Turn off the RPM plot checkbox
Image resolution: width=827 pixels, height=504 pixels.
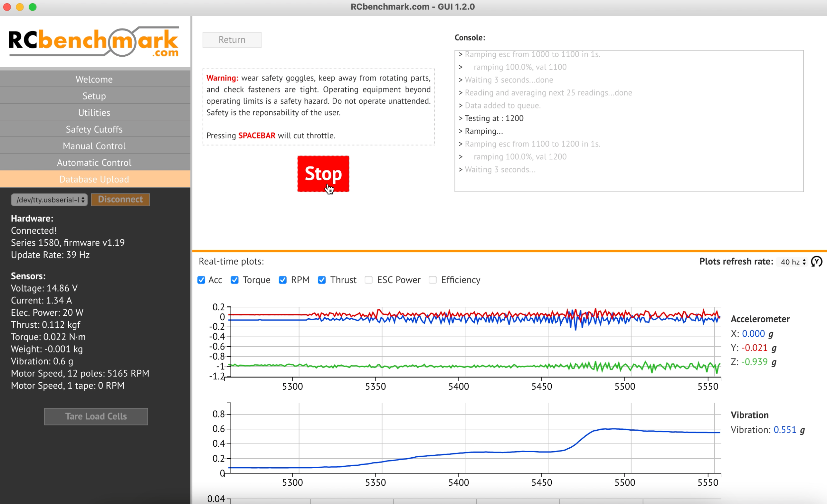coord(283,280)
